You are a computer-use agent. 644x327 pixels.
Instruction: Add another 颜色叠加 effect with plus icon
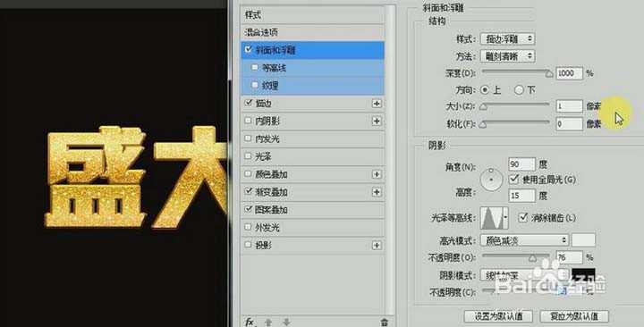click(x=377, y=174)
